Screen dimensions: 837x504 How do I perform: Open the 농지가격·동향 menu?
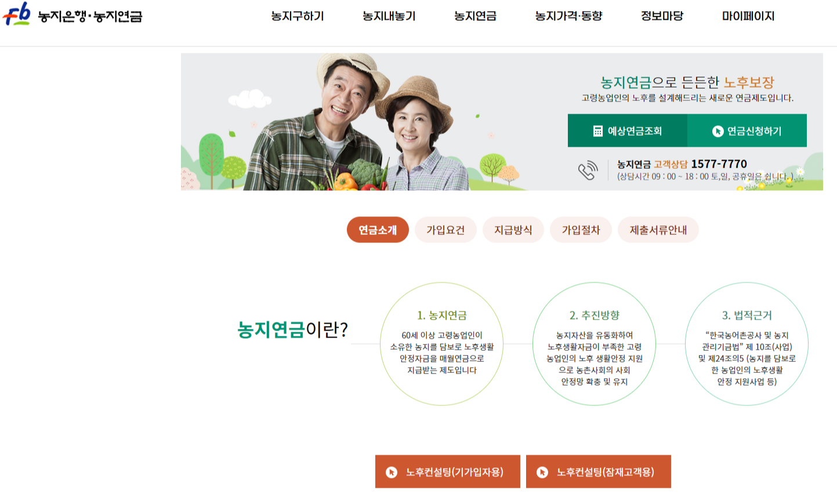click(568, 16)
